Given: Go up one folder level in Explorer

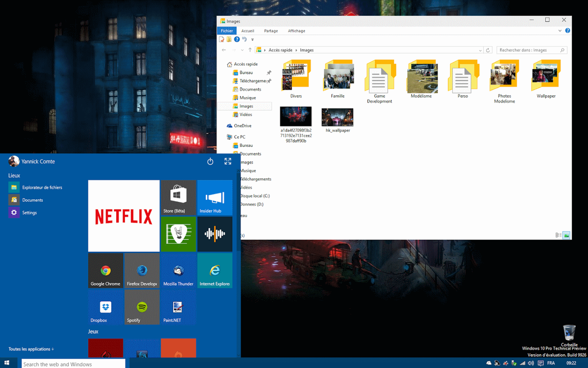Looking at the screenshot, I should click(250, 50).
